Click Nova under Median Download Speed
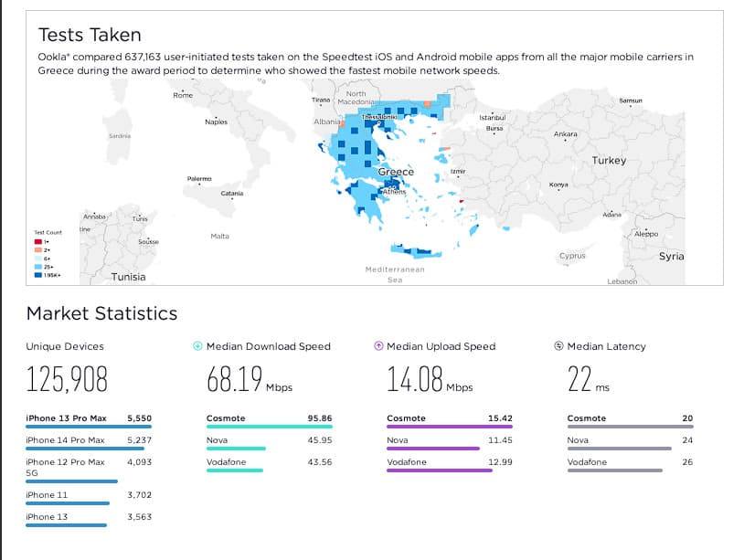 217,440
